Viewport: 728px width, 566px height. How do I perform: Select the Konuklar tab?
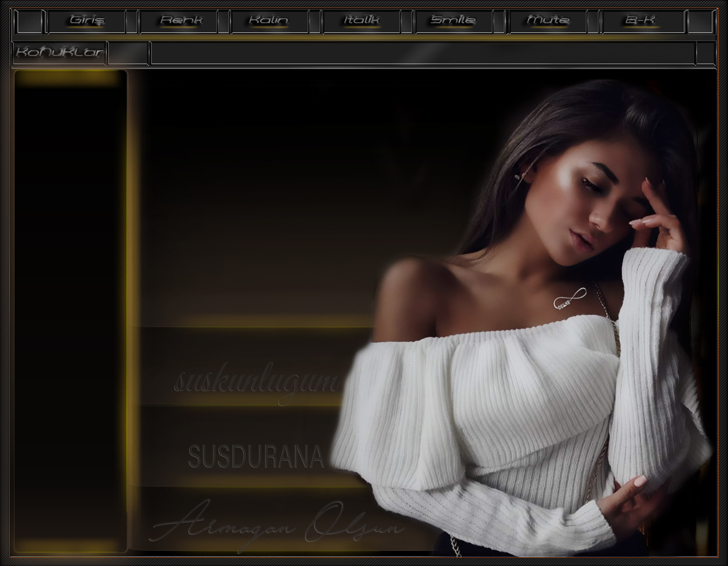pos(60,53)
